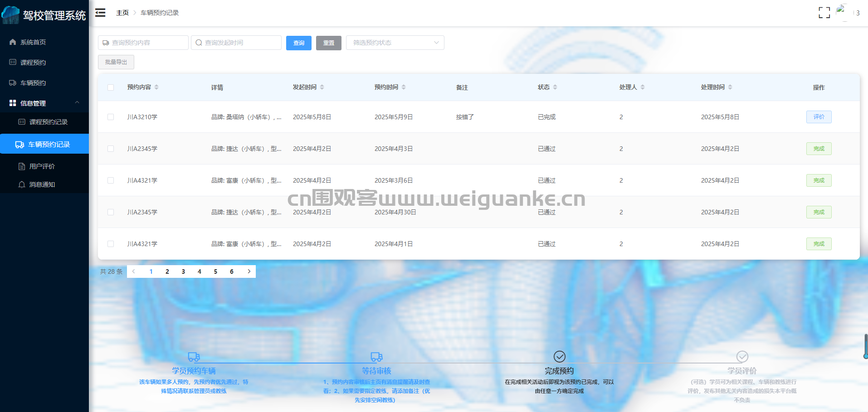This screenshot has height=412, width=868.
Task: Click 完成 for row dated 2025年4月1日
Action: pyautogui.click(x=819, y=244)
